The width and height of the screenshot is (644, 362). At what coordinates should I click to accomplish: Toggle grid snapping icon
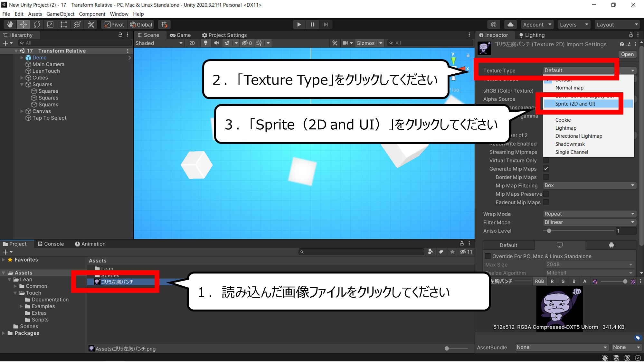point(164,24)
